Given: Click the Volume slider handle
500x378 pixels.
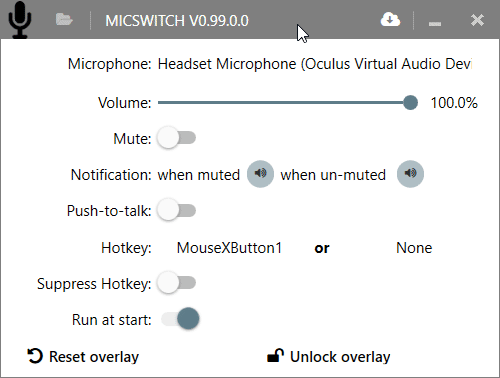Looking at the screenshot, I should [410, 103].
